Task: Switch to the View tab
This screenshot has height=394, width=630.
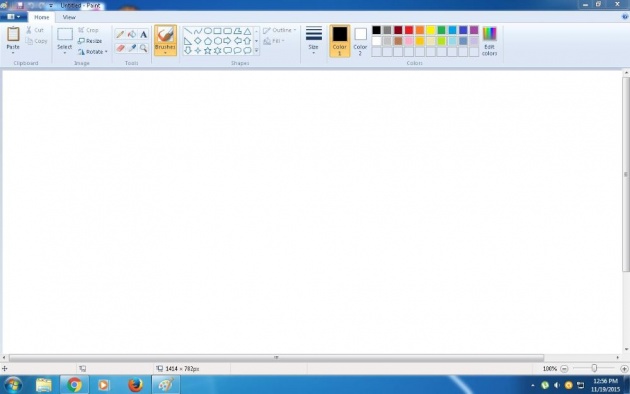Action: point(69,17)
